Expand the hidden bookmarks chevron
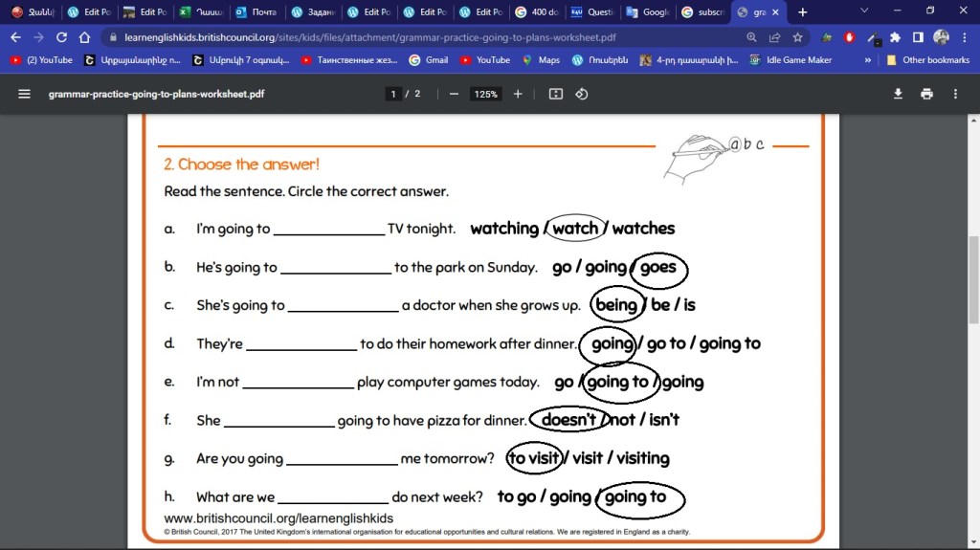Screen dimensions: 980x550 pyautogui.click(x=868, y=59)
